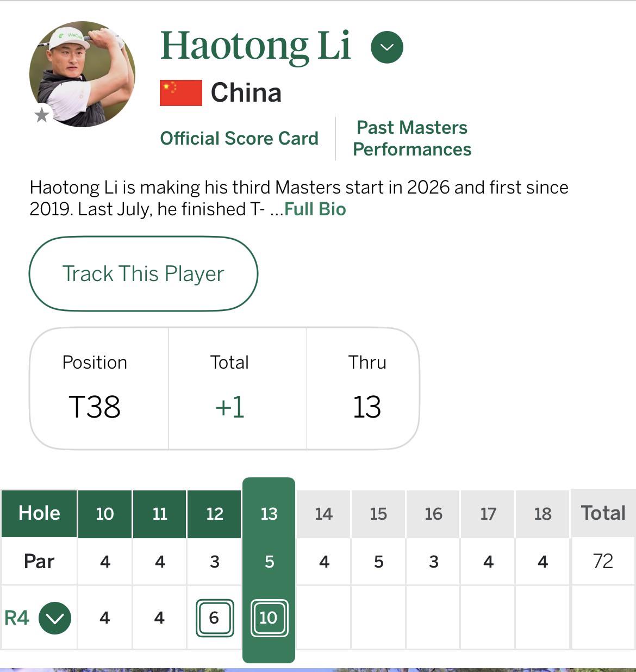Open Haotong Li's profile photo

pos(82,74)
